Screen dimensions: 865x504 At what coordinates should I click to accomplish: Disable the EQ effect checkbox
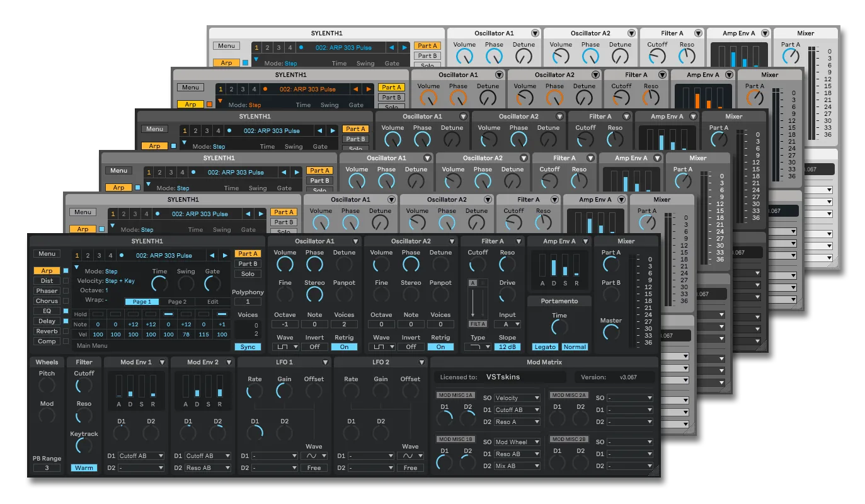(66, 311)
